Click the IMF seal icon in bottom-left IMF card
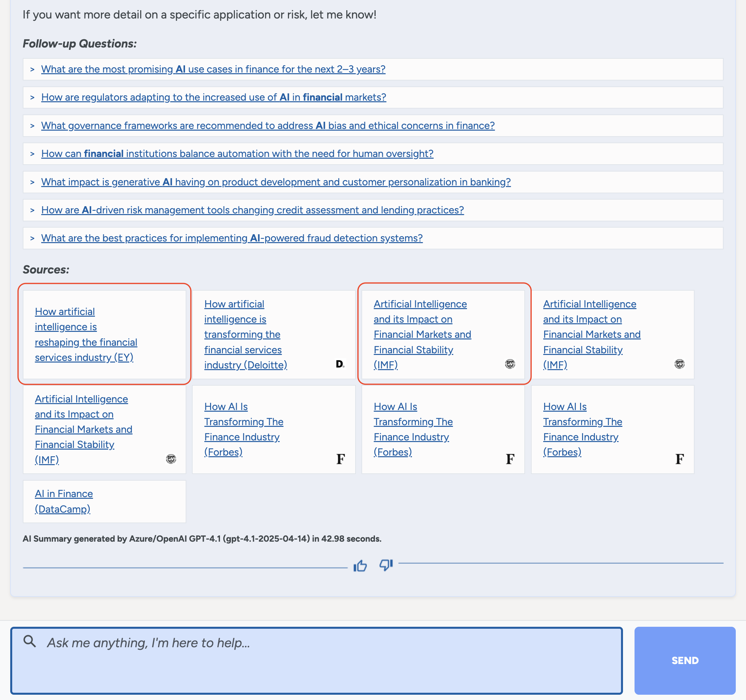Viewport: 746px width, 700px height. pos(171,459)
